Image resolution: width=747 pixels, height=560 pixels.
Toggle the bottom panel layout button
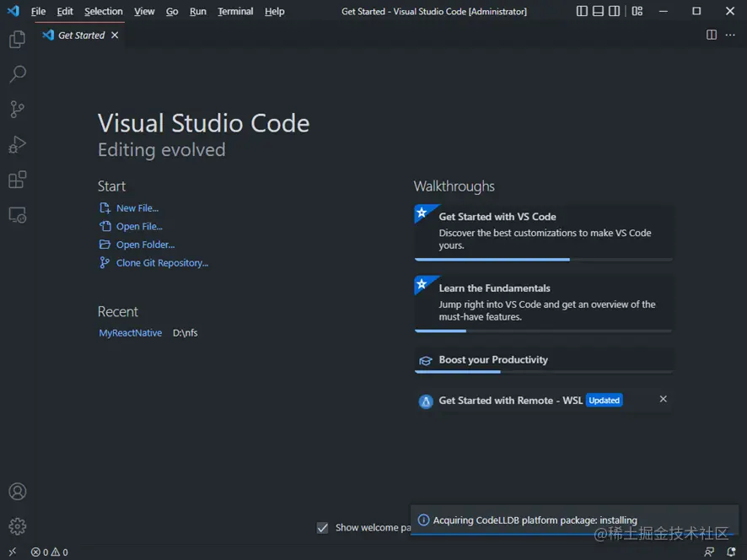coord(599,12)
